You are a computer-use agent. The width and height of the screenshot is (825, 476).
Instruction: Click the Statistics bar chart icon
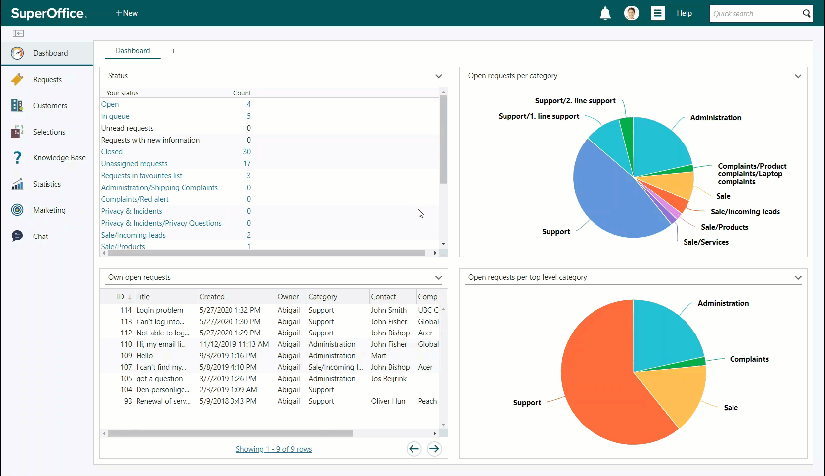click(x=17, y=184)
